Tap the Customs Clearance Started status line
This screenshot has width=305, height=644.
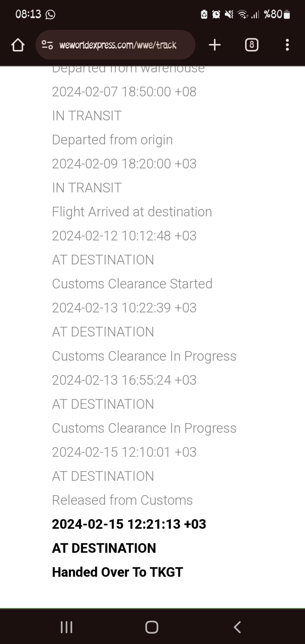pos(132,284)
